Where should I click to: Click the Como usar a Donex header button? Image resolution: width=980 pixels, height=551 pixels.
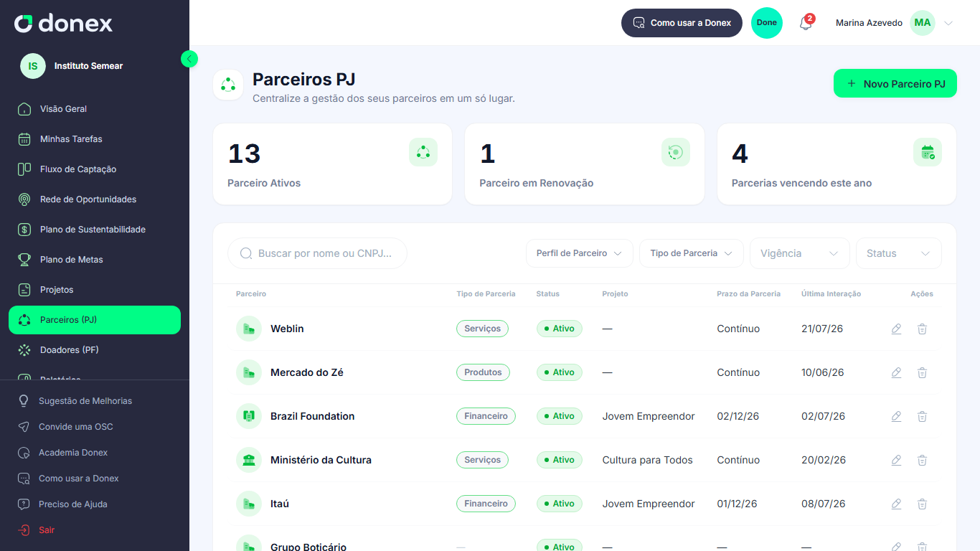click(x=682, y=23)
